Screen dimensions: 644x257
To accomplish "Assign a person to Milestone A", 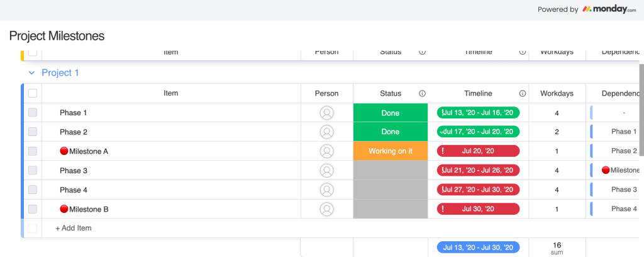I will pyautogui.click(x=327, y=151).
